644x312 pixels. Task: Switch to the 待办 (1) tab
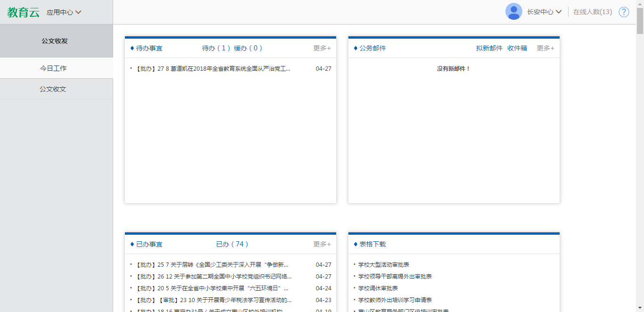coord(216,48)
